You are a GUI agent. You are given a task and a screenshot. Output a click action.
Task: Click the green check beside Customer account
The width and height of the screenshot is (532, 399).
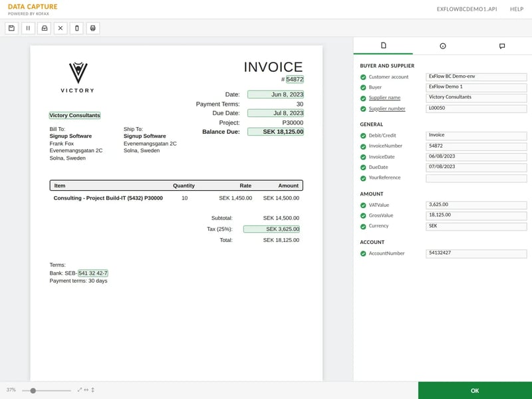(363, 77)
